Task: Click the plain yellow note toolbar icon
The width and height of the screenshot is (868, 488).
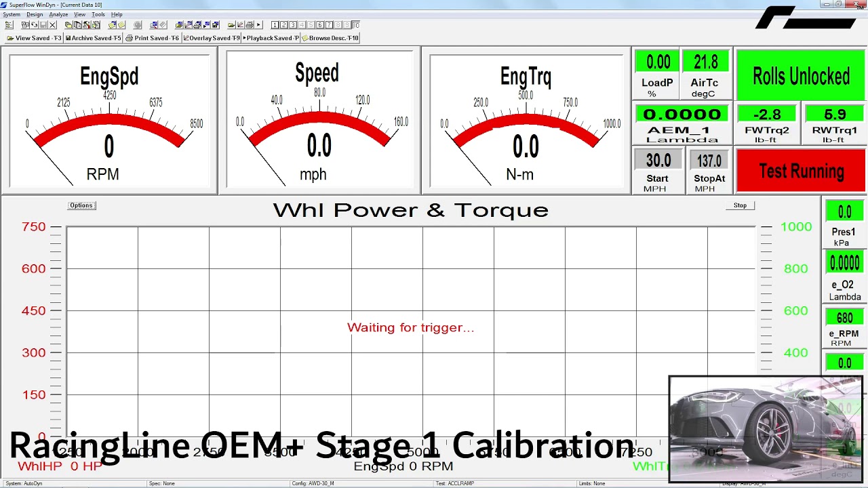Action: click(x=121, y=25)
